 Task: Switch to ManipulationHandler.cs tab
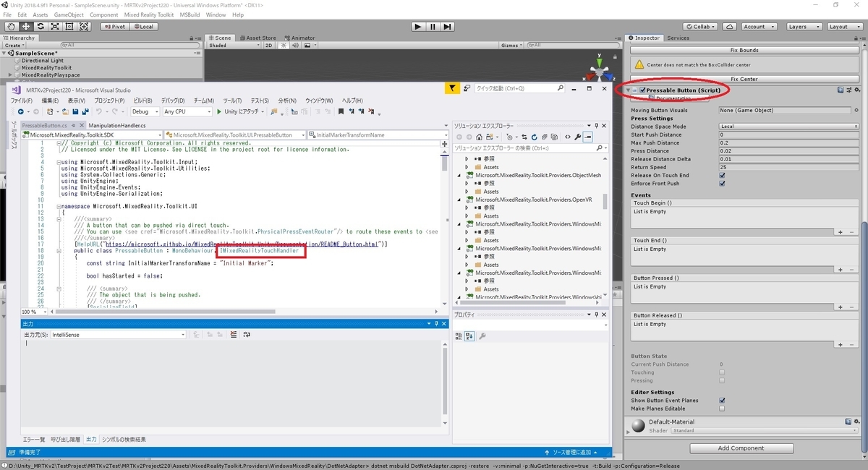(x=116, y=125)
